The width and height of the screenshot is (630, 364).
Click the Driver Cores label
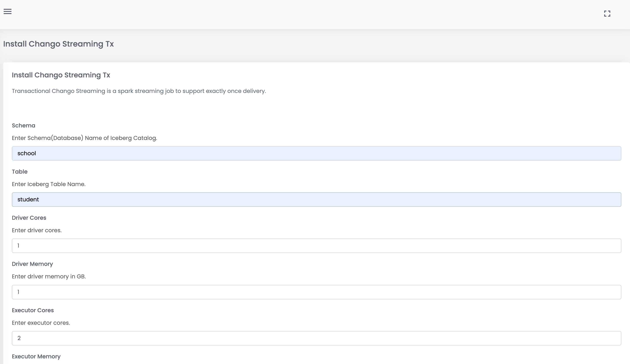pyautogui.click(x=29, y=218)
